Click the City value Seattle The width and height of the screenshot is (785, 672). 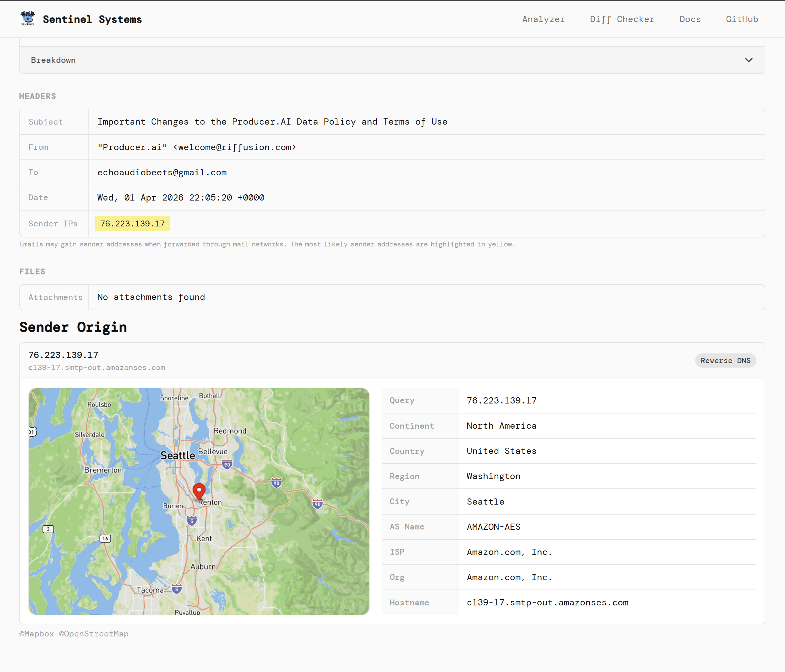tap(485, 501)
